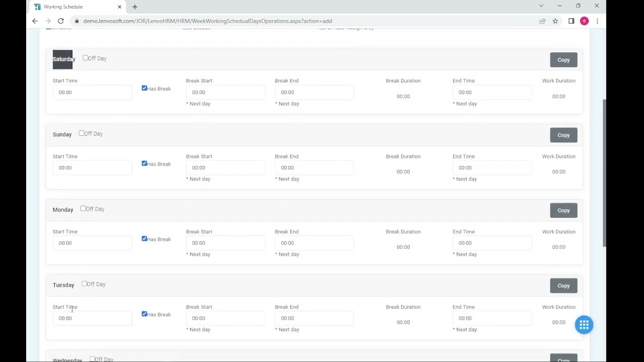Uncheck Sunday Has Break checkbox

(144, 164)
